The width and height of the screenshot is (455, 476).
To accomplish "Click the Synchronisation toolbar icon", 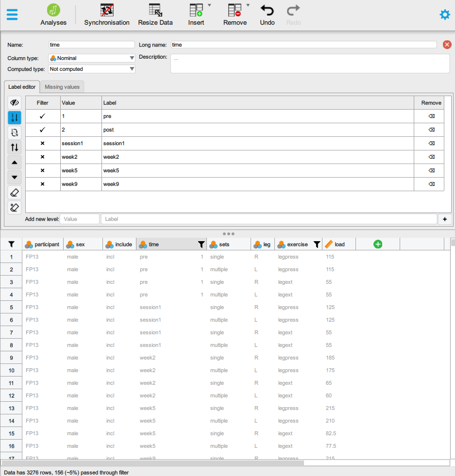I will (107, 10).
